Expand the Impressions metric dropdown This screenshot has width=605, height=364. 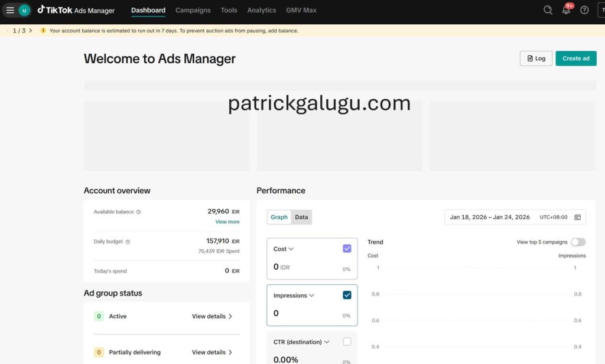[311, 296]
